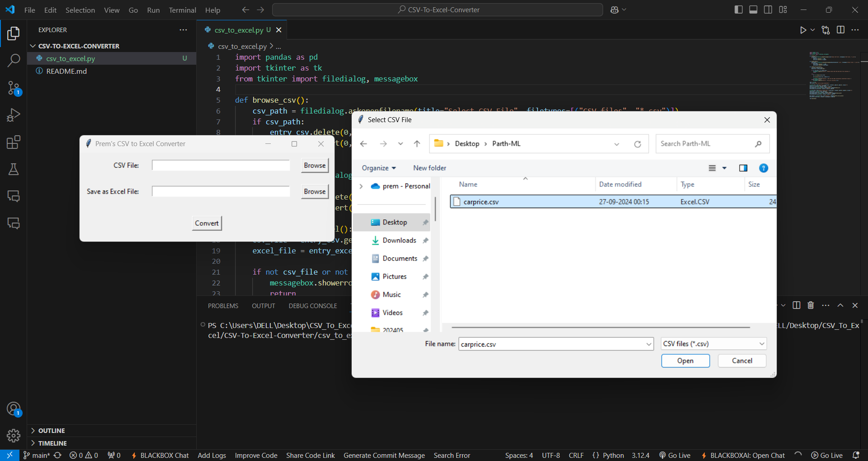Viewport: 868px width, 461px height.
Task: Refresh the file dialog folder view
Action: tap(637, 144)
